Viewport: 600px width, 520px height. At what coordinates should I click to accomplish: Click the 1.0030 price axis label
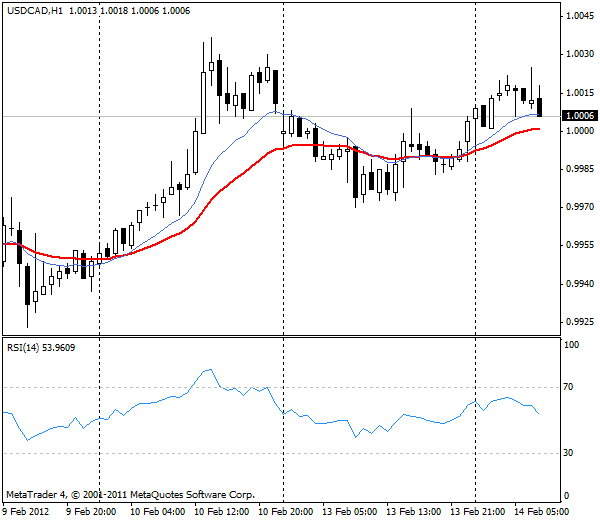580,54
